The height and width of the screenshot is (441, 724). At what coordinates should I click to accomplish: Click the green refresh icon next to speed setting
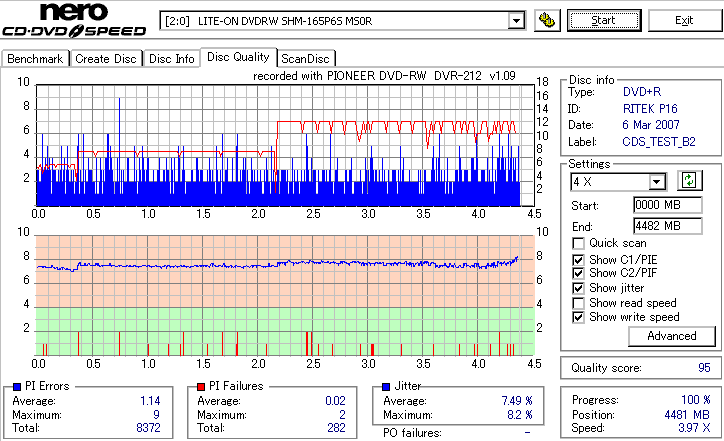(x=689, y=181)
